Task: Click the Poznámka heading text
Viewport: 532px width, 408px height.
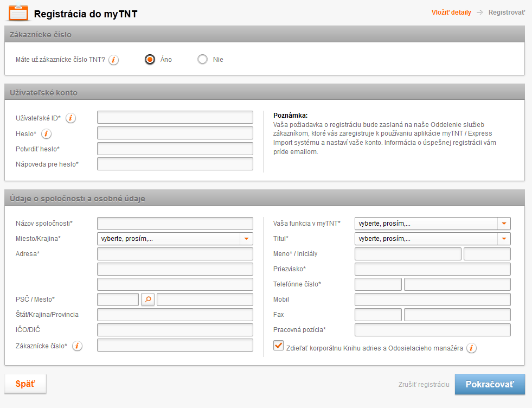Action: [x=291, y=116]
